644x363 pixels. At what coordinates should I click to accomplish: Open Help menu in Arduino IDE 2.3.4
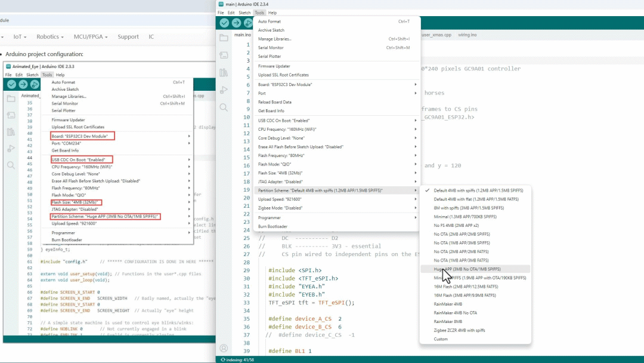273,13
